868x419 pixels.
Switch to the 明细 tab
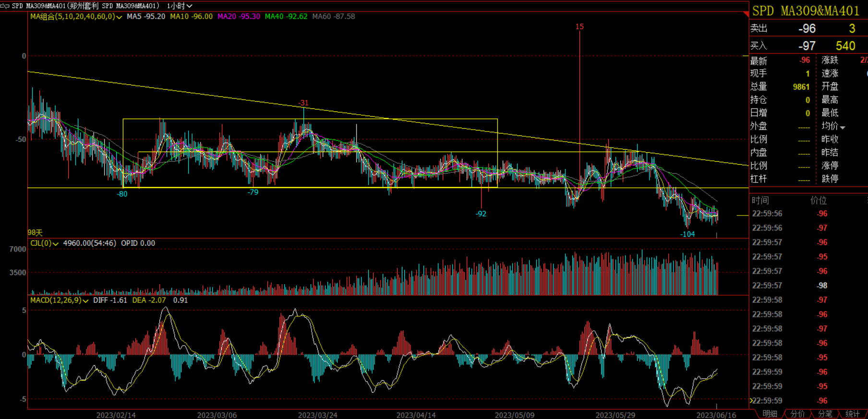coord(770,414)
